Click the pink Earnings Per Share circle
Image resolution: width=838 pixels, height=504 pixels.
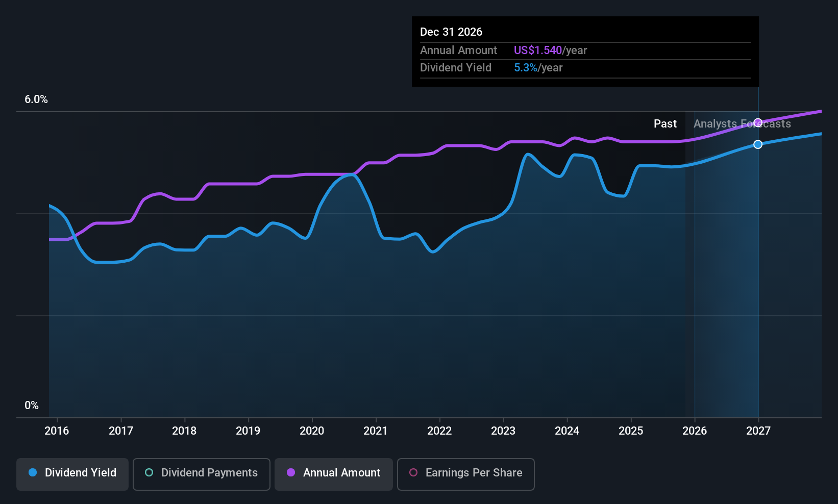[413, 472]
